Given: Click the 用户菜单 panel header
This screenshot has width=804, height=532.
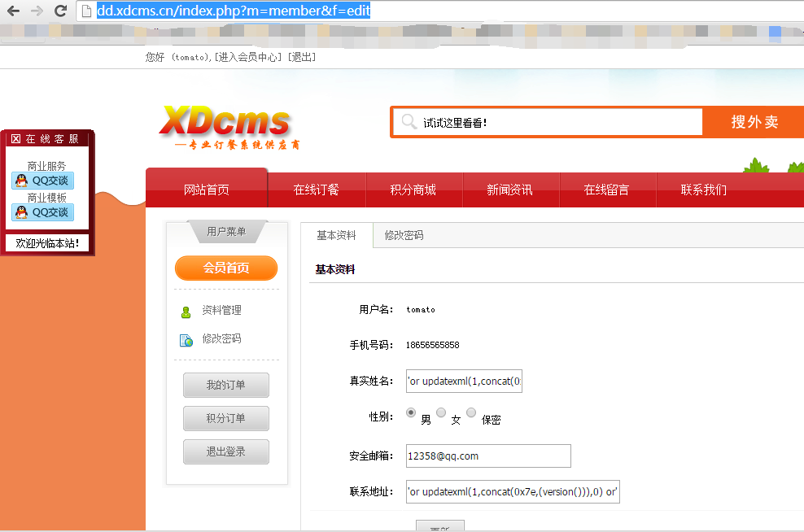Looking at the screenshot, I should pyautogui.click(x=227, y=232).
